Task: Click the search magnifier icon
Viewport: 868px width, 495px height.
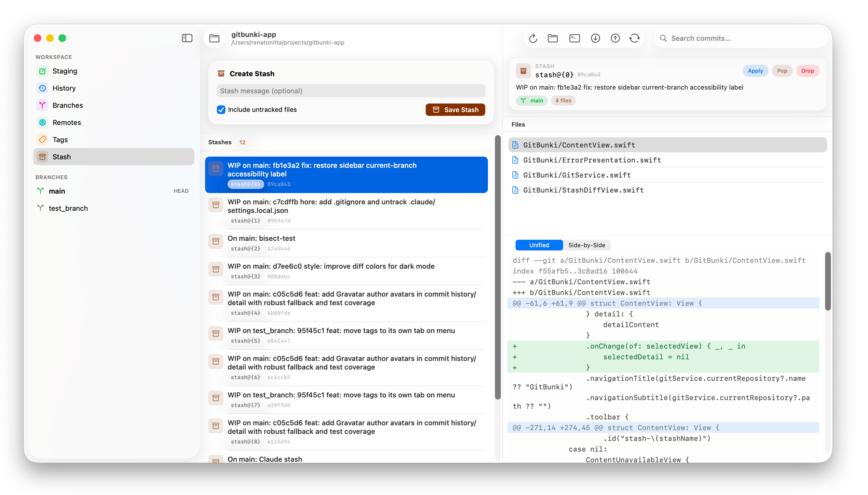Action: tap(663, 38)
